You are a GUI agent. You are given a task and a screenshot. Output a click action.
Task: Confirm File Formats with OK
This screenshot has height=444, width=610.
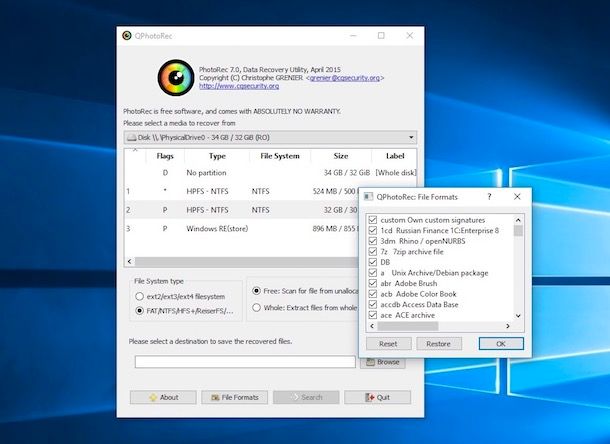(501, 344)
